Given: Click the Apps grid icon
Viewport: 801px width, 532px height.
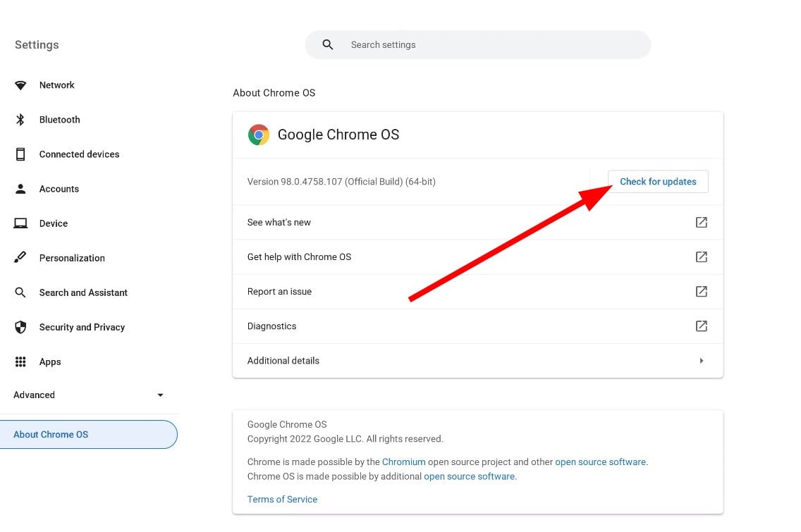Looking at the screenshot, I should click(x=20, y=362).
